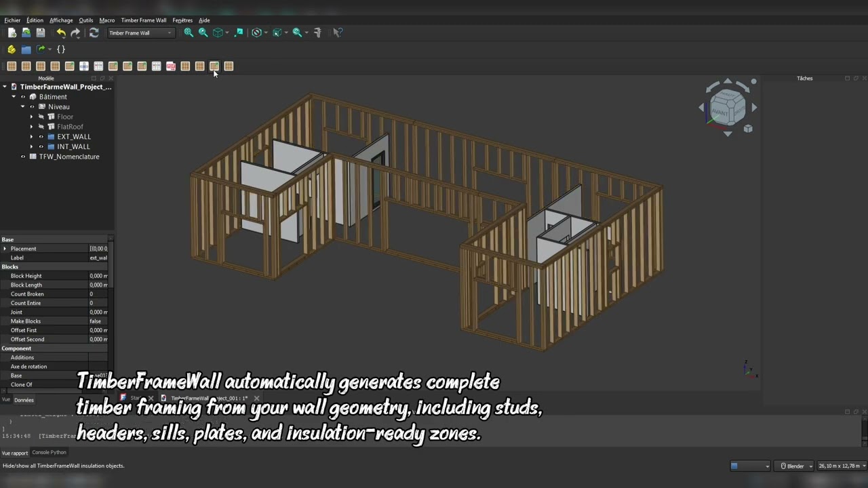Click the fit selection zoom icon

pos(203,33)
